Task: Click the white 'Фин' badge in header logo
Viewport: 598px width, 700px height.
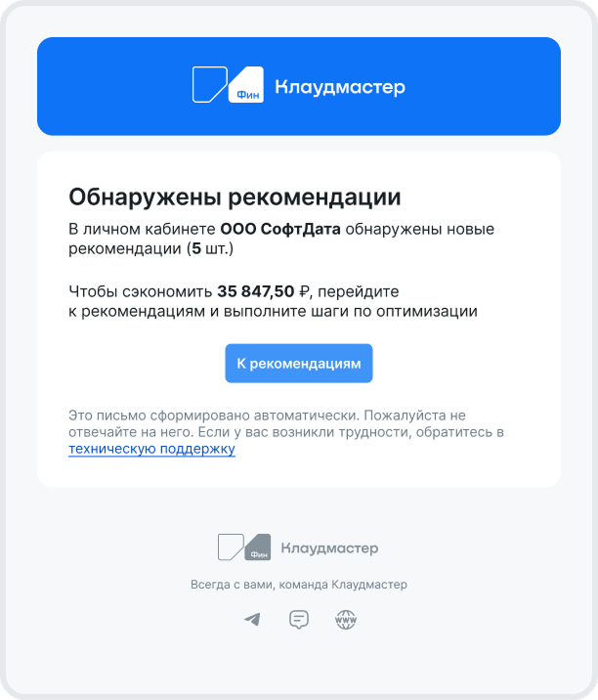Action: point(246,84)
